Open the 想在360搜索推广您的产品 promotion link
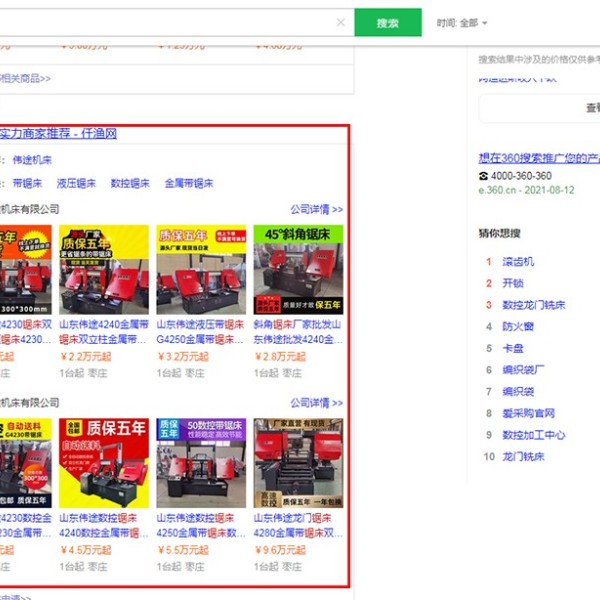Viewport: 600px width, 600px height. (539, 158)
